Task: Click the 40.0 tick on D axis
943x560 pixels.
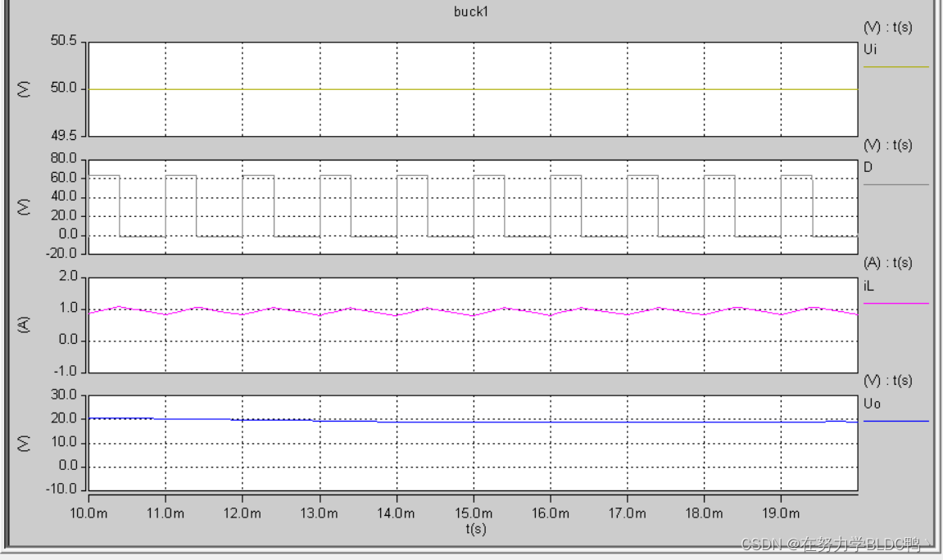Action: pyautogui.click(x=64, y=196)
